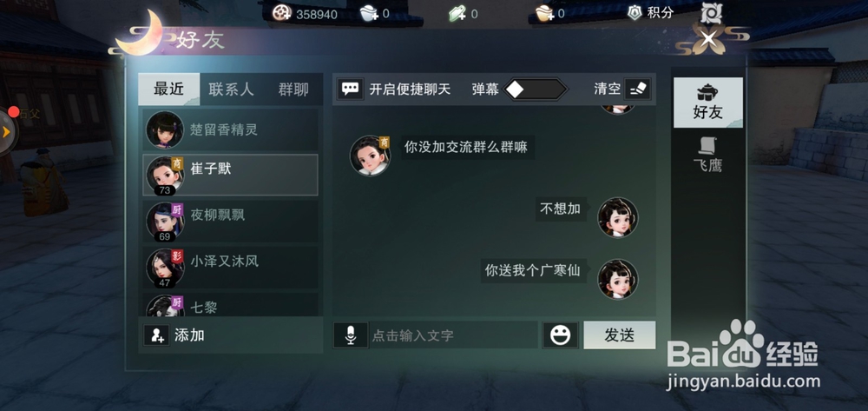
Task: Click the add friend person icon
Action: [x=156, y=335]
